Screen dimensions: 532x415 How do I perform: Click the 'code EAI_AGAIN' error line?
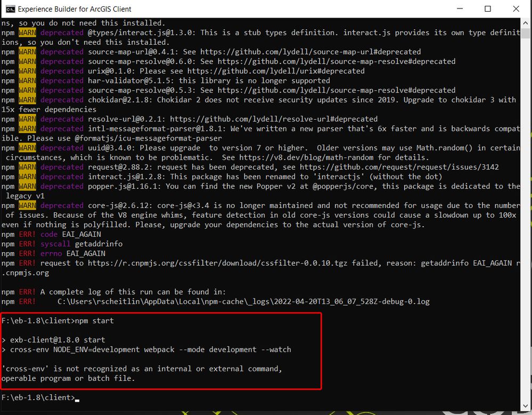coord(51,234)
